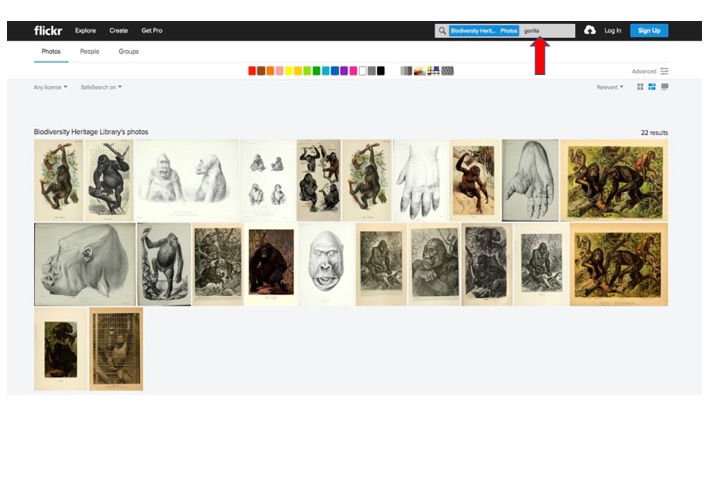Open the close-up gorilla engraving thumbnail
Image resolution: width=720 pixels, height=480 pixels.
434,264
